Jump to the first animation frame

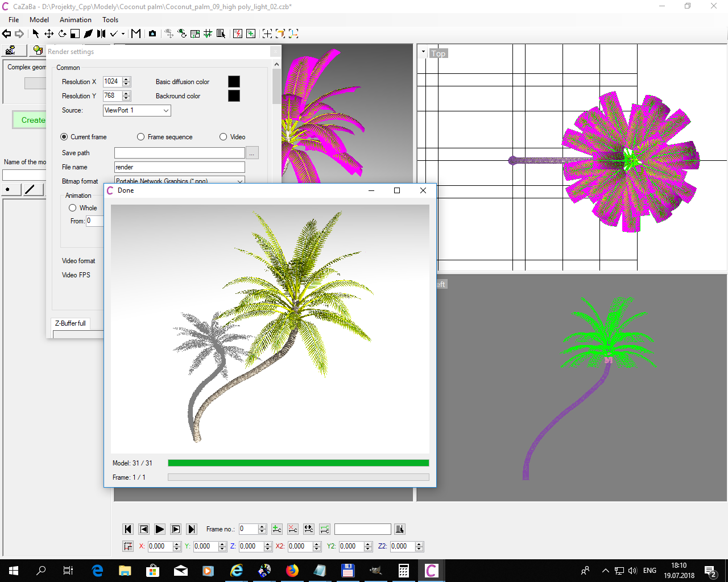pos(128,529)
